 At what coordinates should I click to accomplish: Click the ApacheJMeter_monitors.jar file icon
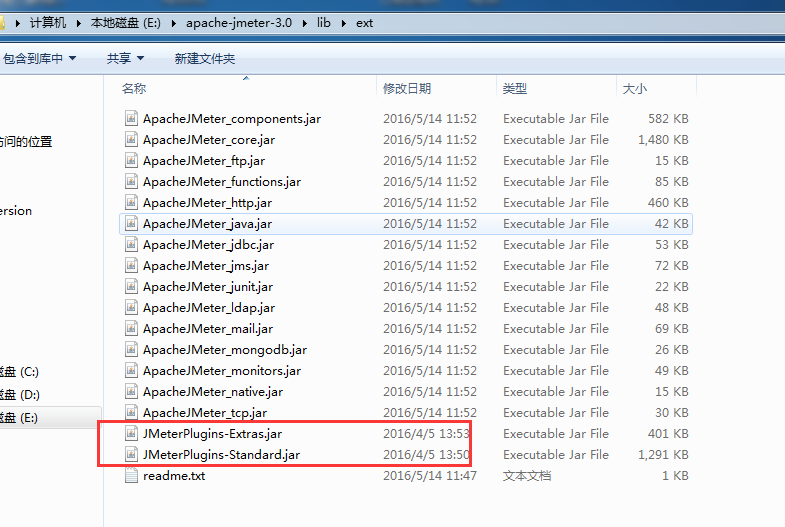coord(131,370)
